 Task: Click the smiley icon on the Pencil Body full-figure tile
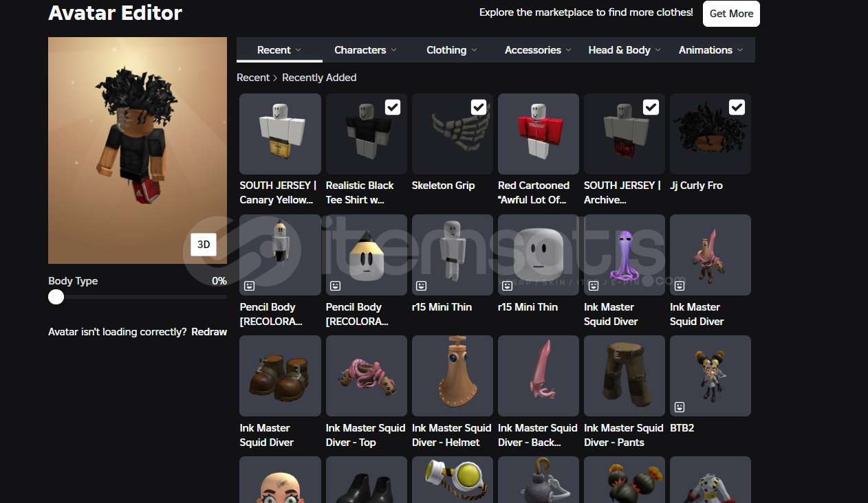[249, 285]
